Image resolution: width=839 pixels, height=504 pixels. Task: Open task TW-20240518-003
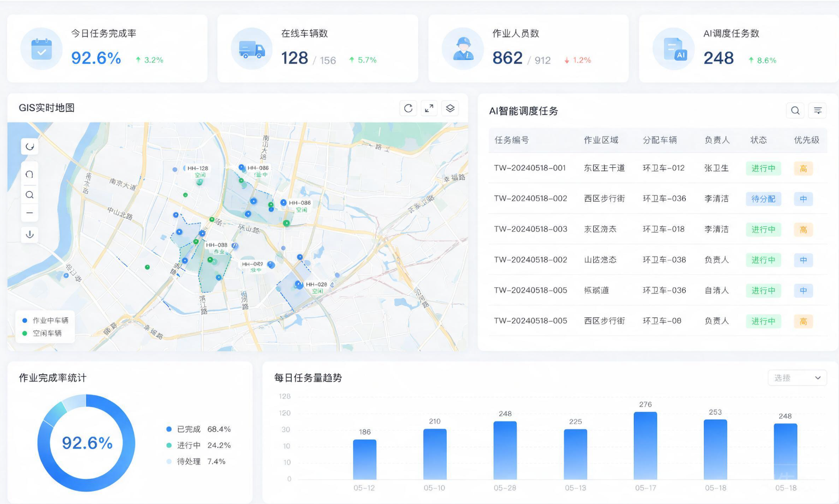530,229
